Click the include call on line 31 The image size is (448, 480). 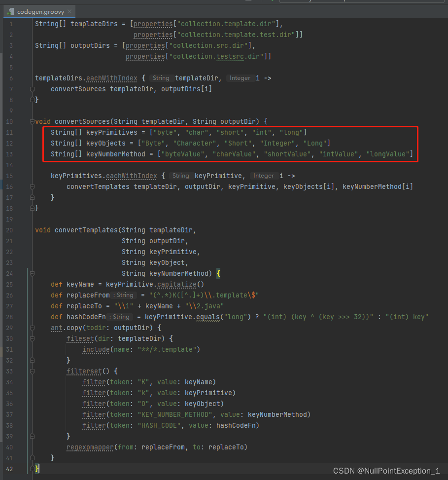[x=96, y=350]
